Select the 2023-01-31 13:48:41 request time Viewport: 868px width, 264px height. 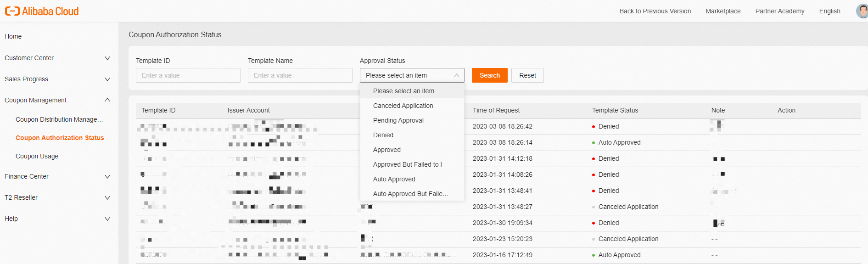[503, 191]
